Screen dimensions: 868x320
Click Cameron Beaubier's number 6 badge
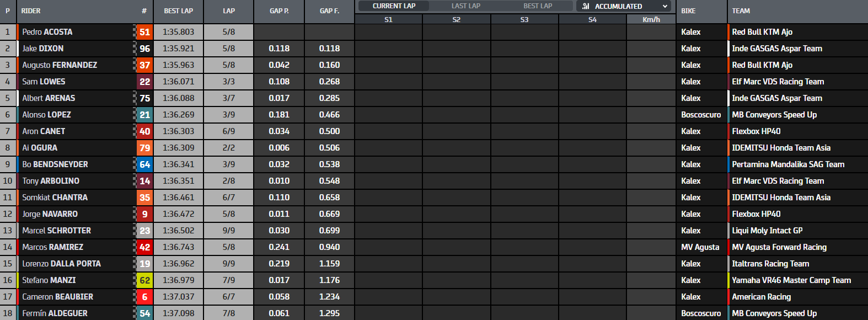(x=144, y=297)
